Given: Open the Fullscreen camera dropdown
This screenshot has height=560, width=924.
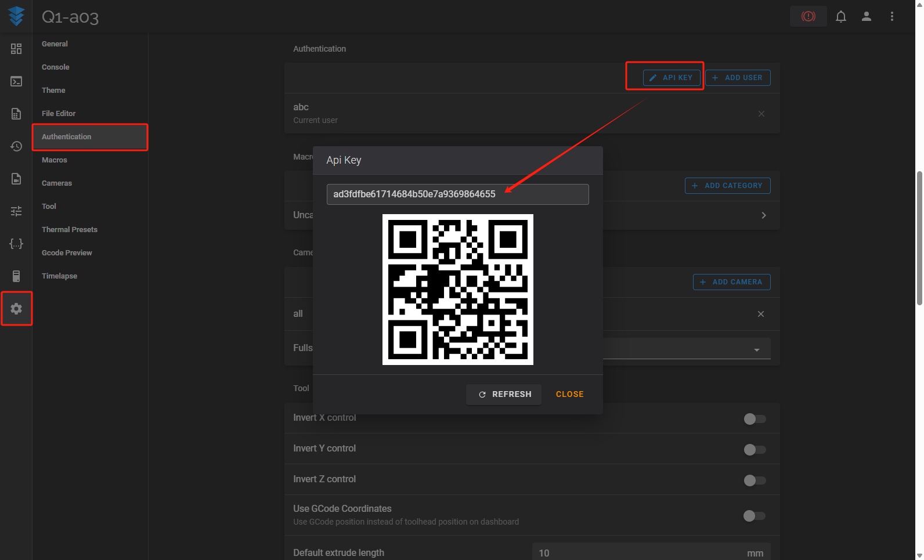Looking at the screenshot, I should (756, 350).
